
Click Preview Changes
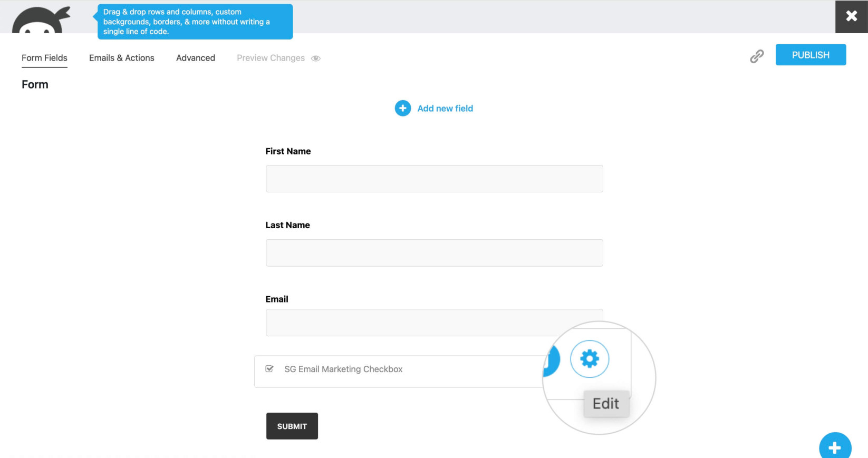click(x=271, y=58)
